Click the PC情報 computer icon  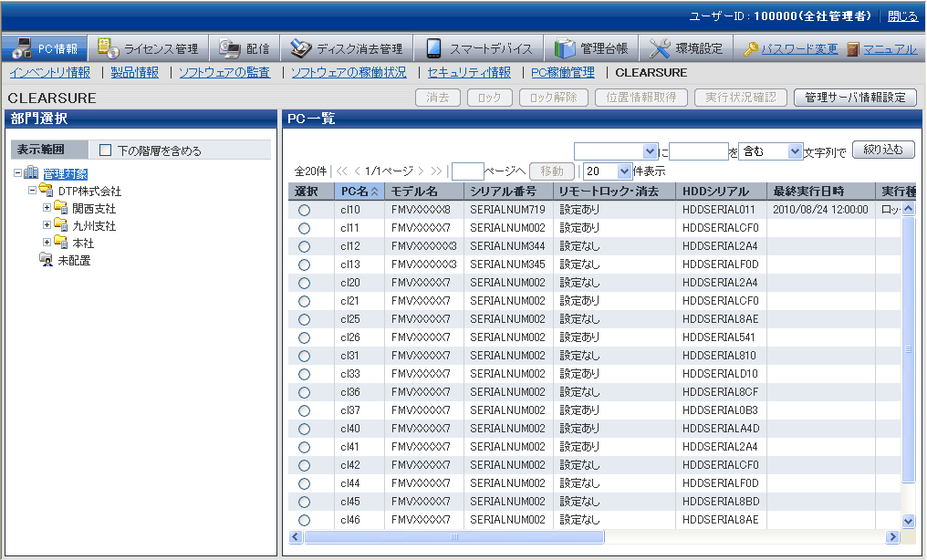coord(22,48)
